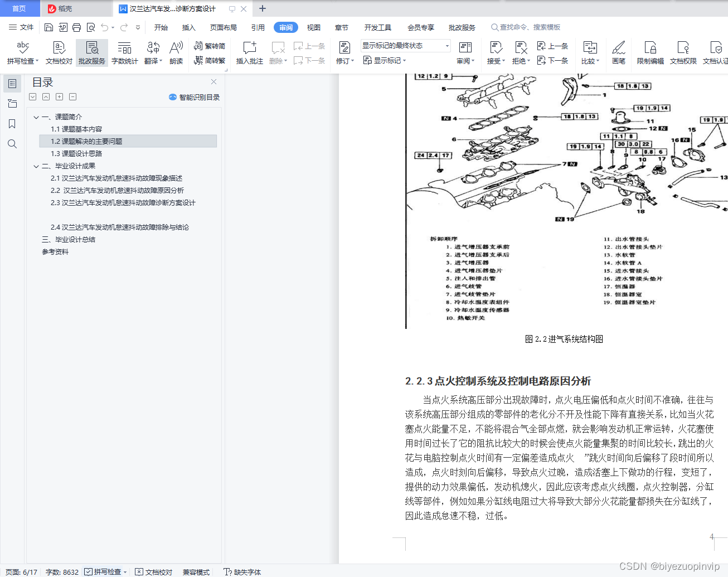
Task: Click 文档校对 in the status bar
Action: [x=154, y=572]
